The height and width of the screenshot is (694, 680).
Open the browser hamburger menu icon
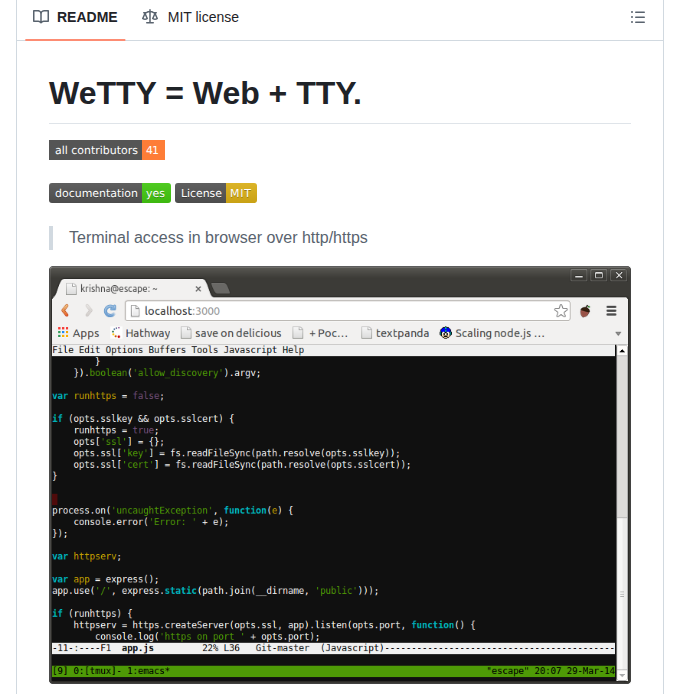(x=611, y=311)
